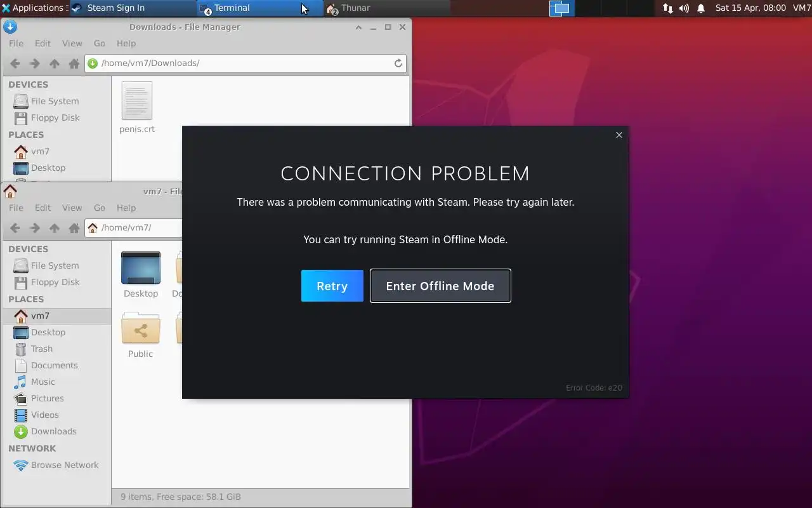Open the network connection tray icon
This screenshot has height=508, width=812.
tap(668, 8)
